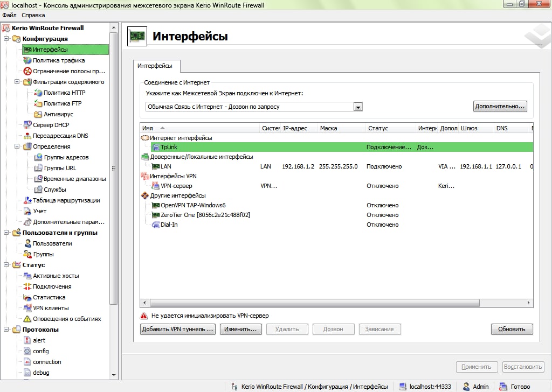This screenshot has width=552, height=392.
Task: Click the interface table horizontal scrollbar
Action: coord(315,303)
